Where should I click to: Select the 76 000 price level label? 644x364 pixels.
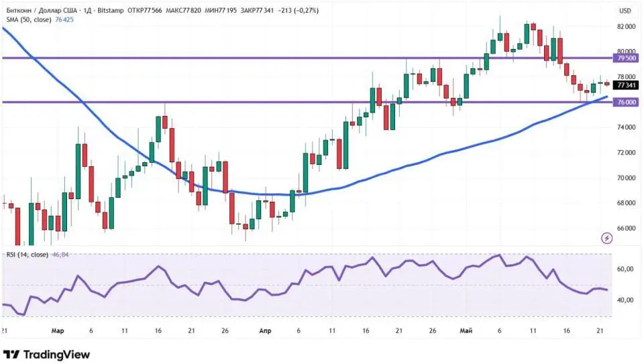click(627, 102)
